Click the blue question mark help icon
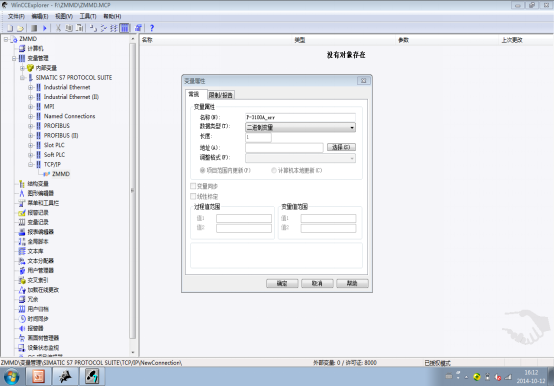Screen dimensions: 554x386 click(x=152, y=28)
